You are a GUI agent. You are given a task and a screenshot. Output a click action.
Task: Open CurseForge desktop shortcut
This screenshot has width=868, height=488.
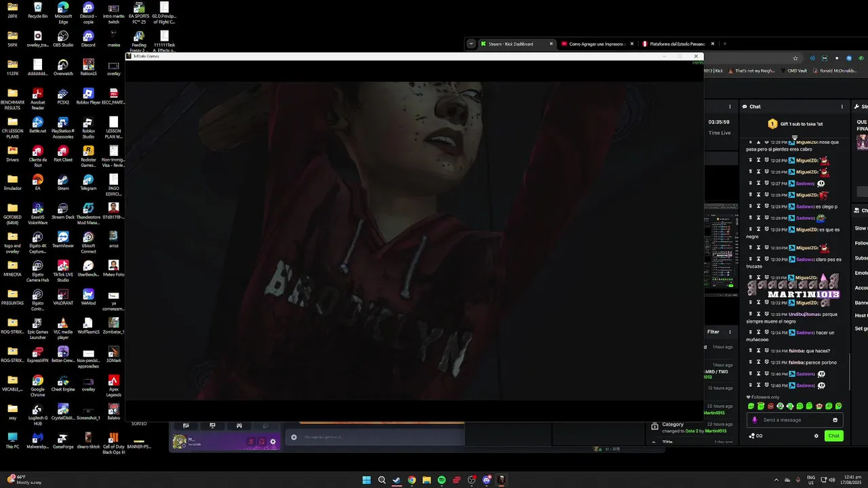(63, 441)
